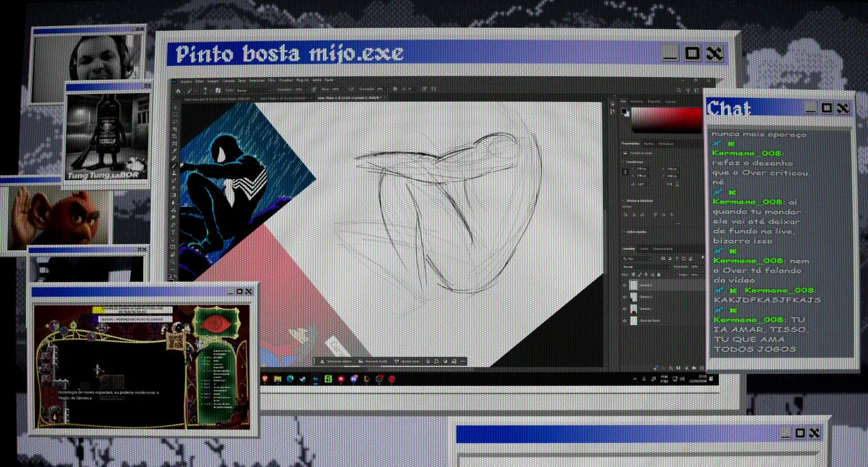
Task: Toggle airbrush mode in options bar
Action: (351, 90)
